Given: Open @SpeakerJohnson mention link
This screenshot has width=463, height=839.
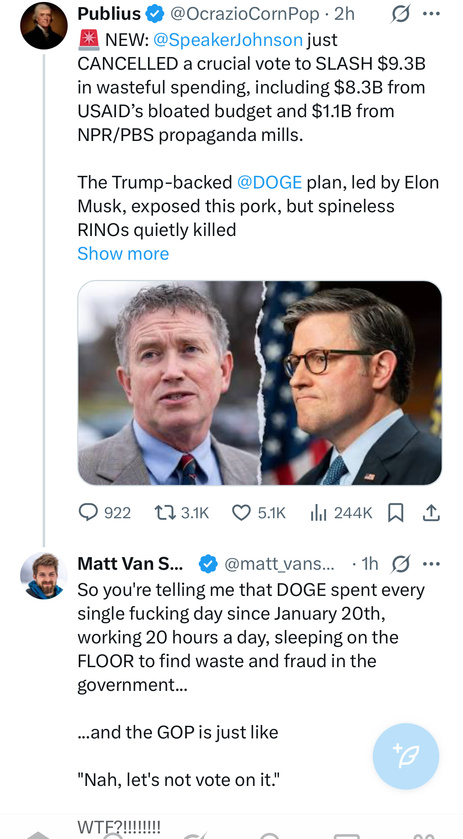Looking at the screenshot, I should pos(228,40).
